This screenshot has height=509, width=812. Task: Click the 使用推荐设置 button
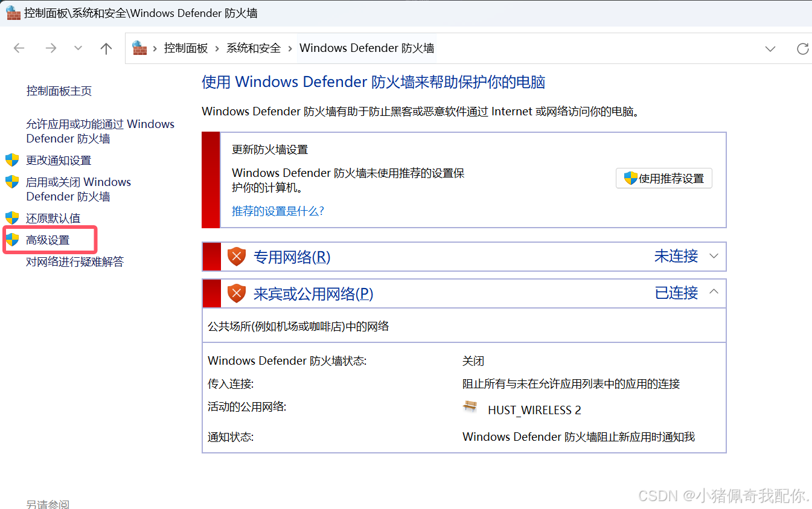coord(664,178)
